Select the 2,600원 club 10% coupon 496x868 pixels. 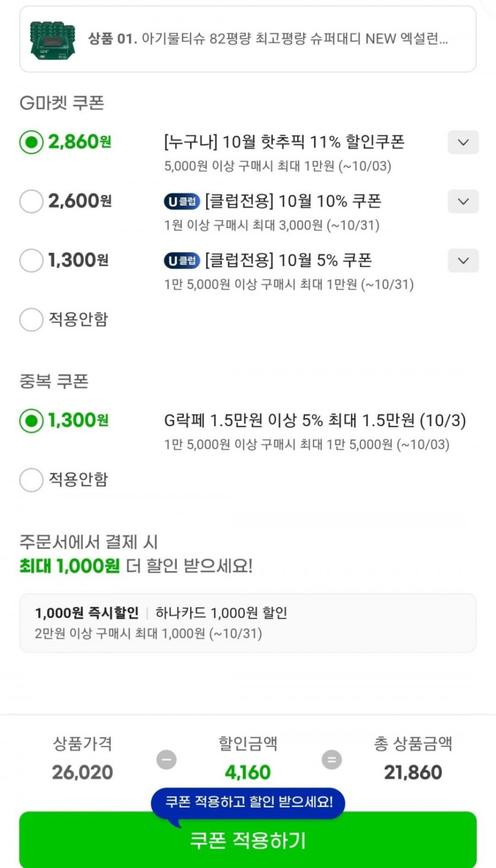tap(31, 202)
